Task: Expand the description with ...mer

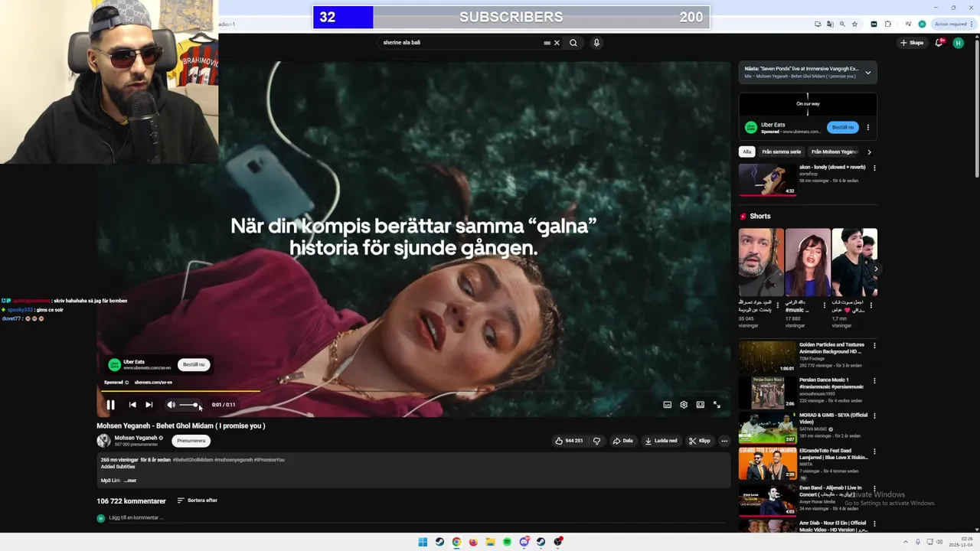Action: coord(130,481)
